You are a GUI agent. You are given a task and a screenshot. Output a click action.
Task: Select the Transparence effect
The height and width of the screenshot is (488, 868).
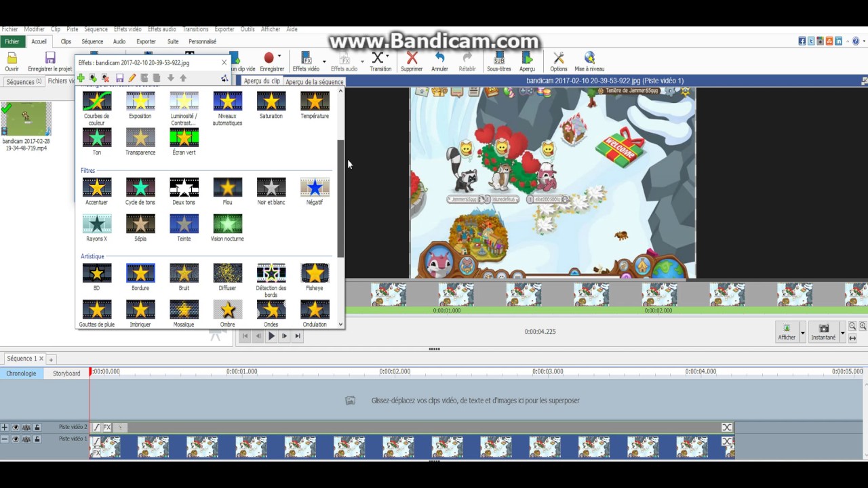[x=140, y=142]
